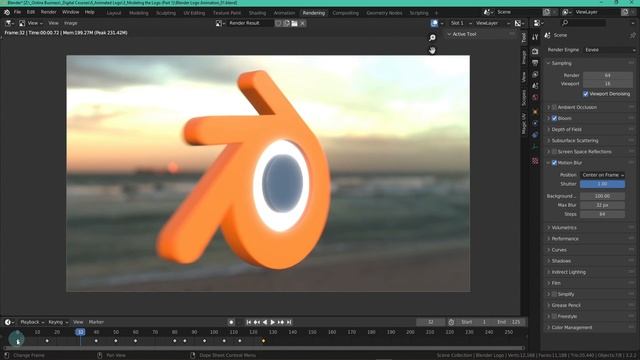Disable Viewport Denoising checkbox

pyautogui.click(x=586, y=94)
